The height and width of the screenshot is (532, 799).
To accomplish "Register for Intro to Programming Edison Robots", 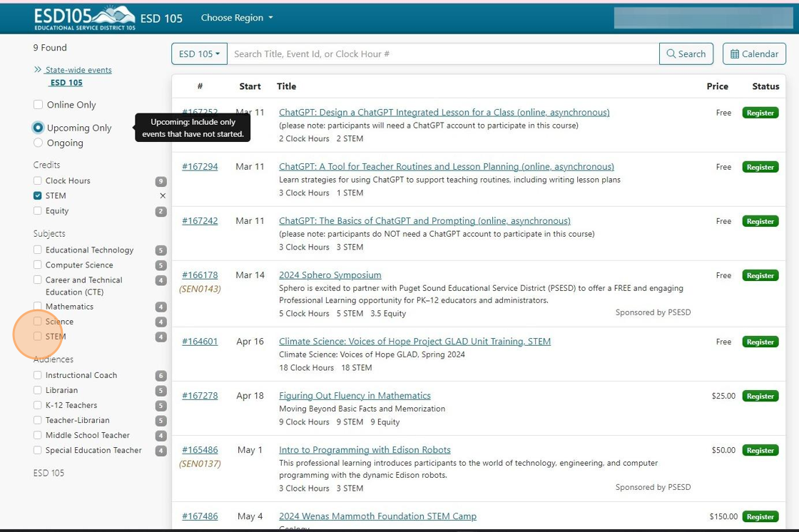I will (760, 451).
